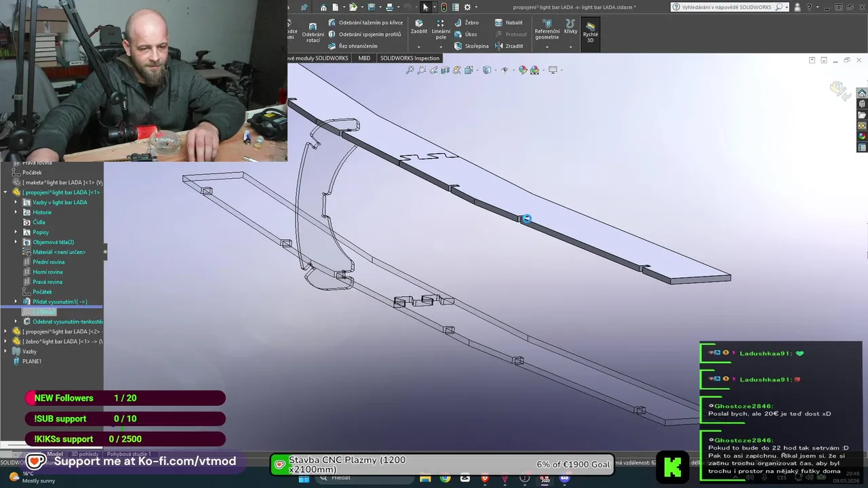Image resolution: width=868 pixels, height=488 pixels.
Task: Click the Rebuild traffic light icon
Action: tap(443, 7)
